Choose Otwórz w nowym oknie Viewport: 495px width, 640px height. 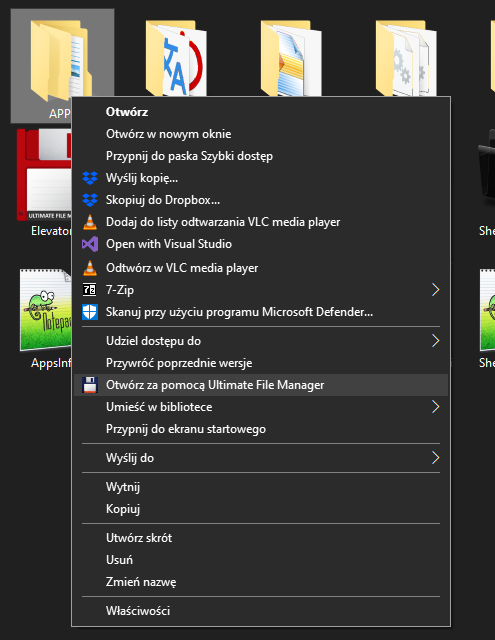pos(261,134)
